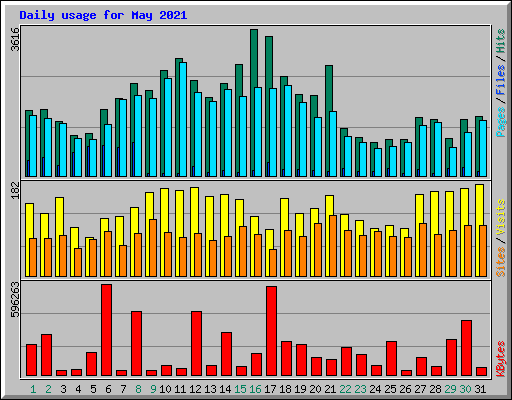Click day 14 on the x-axis
Image resolution: width=512 pixels, height=400 pixels.
[225, 389]
